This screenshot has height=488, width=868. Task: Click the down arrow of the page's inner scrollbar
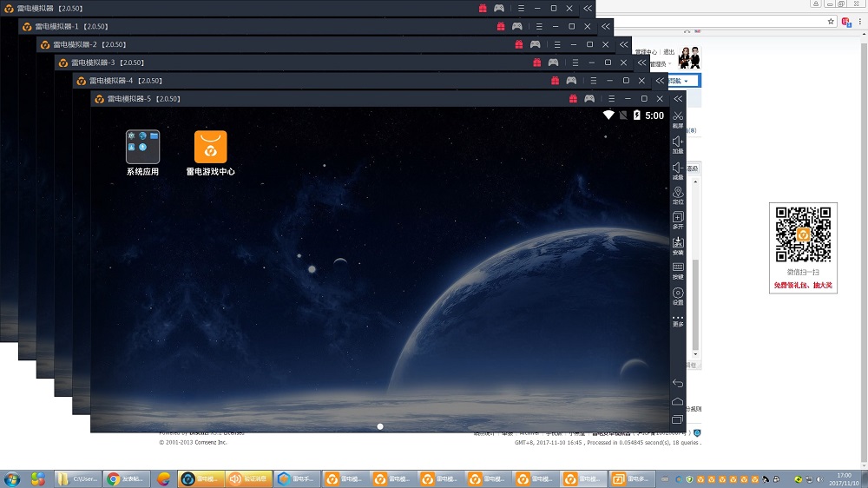[x=696, y=354]
